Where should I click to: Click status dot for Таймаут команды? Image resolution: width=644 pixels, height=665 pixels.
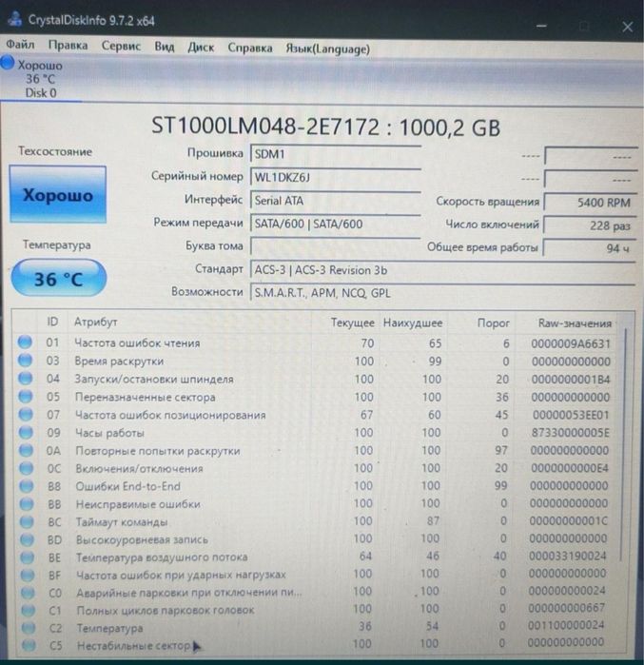click(27, 521)
